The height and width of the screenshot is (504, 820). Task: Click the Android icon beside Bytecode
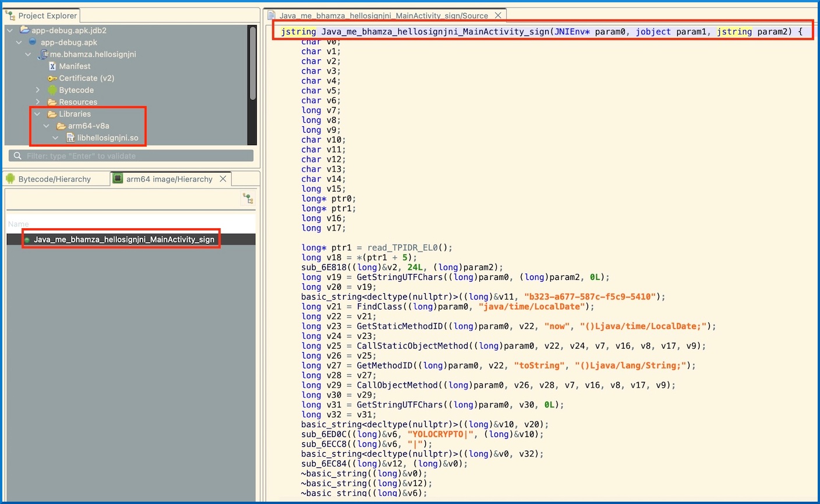click(52, 90)
